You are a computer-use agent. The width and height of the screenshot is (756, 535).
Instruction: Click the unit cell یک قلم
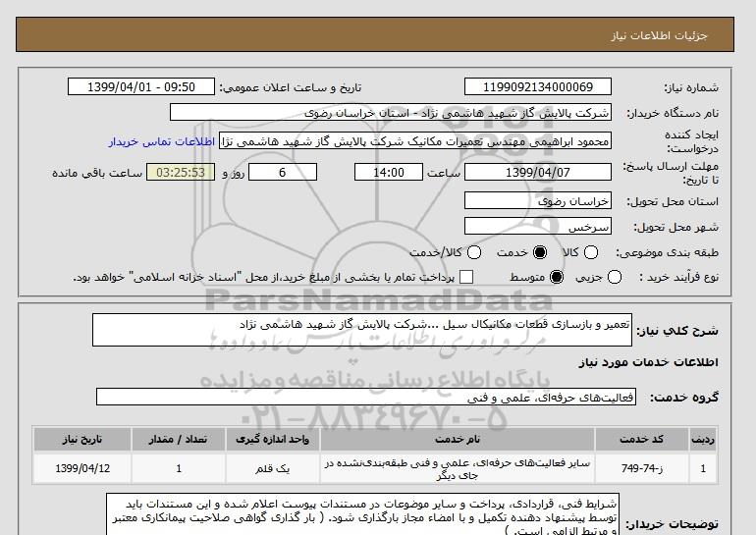[272, 468]
